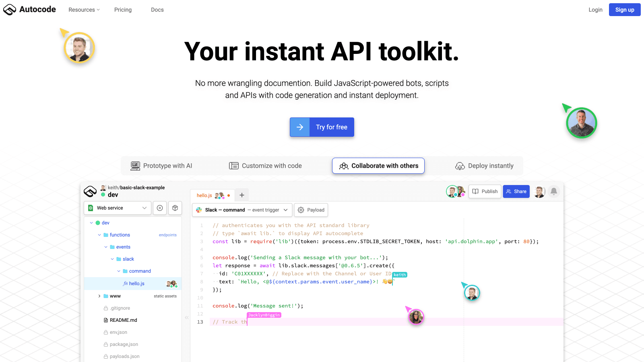The image size is (644, 362).
Task: Click the Sign up button
Action: coord(625,10)
